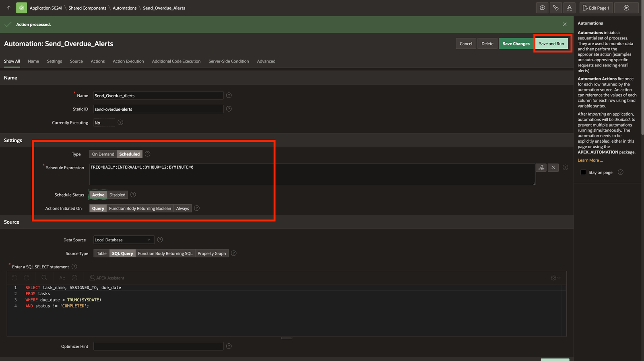Screen dimensions: 644x361
Task: Click the Save Changes button
Action: pyautogui.click(x=516, y=44)
